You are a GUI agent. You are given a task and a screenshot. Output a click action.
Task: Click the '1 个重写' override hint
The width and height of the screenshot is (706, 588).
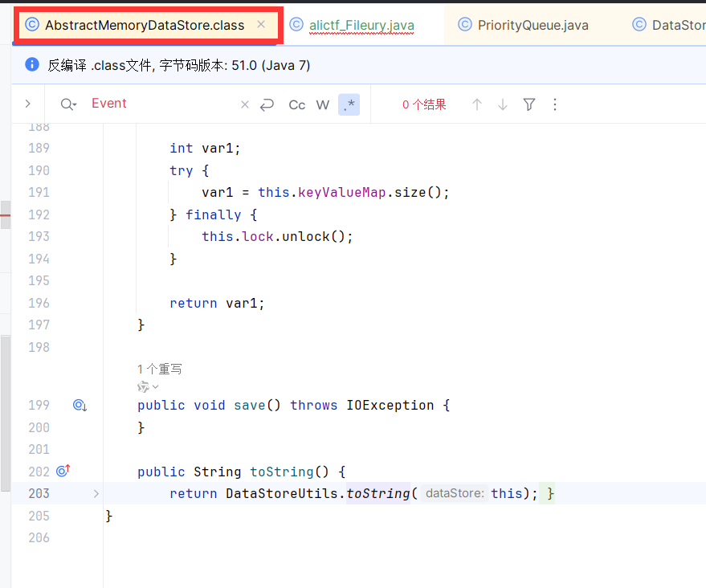tap(159, 370)
